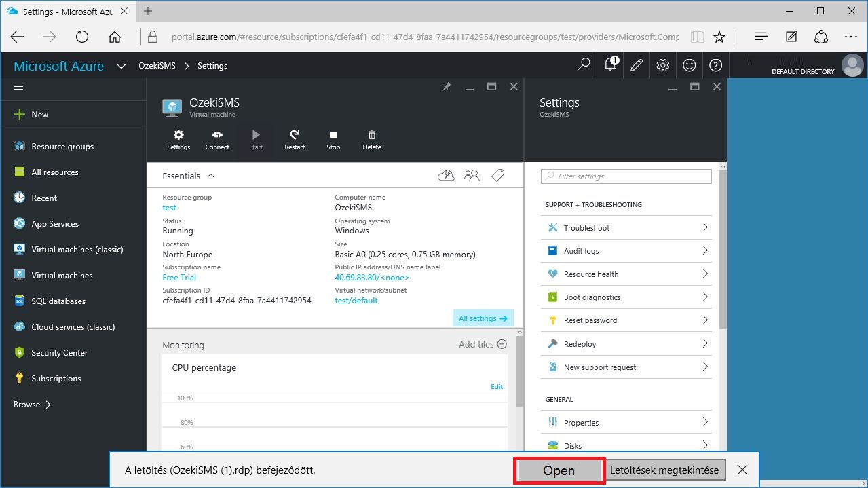Click the Connect toolbar icon
The height and width of the screenshot is (488, 868).
click(x=217, y=140)
